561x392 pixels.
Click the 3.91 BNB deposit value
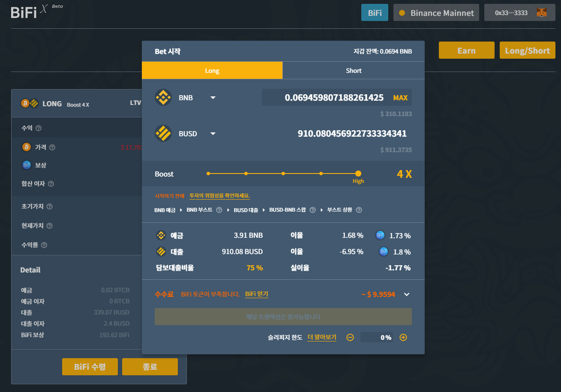coord(248,235)
